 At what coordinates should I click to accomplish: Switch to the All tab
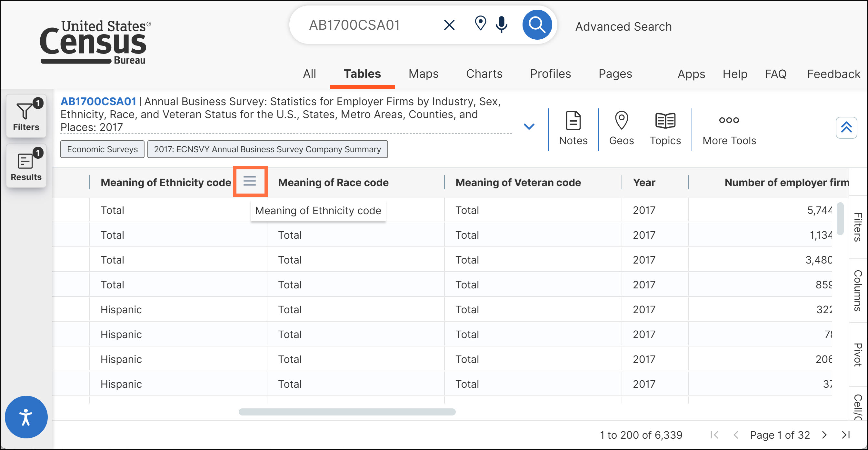(x=309, y=74)
